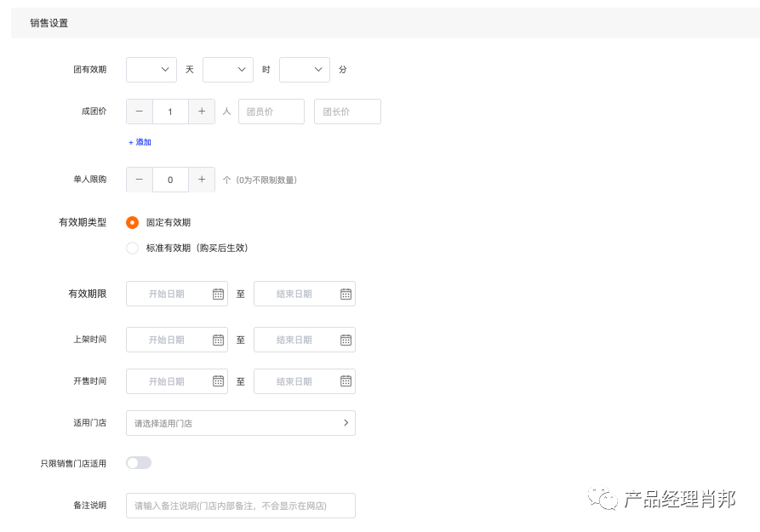Viewport: 760px width, 532px height.
Task: Enable the 只限销售门店适用 toggle switch
Action: pyautogui.click(x=137, y=462)
